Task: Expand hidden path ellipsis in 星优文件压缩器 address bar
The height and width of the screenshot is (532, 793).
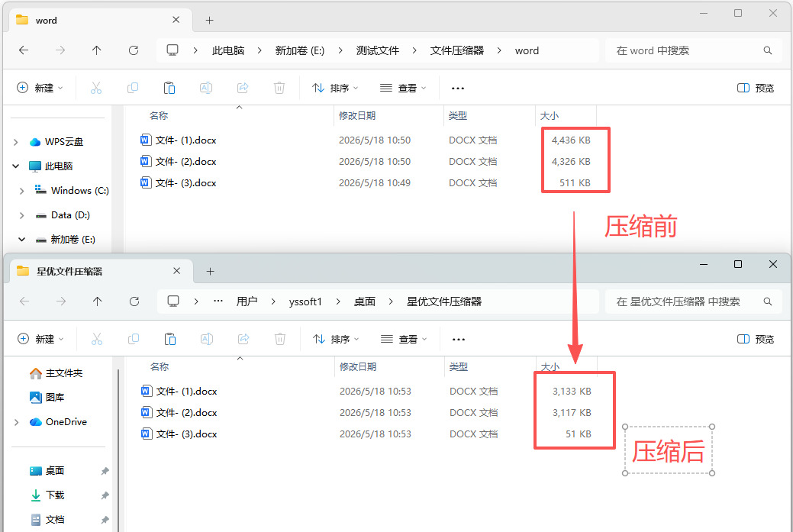Action: 218,301
